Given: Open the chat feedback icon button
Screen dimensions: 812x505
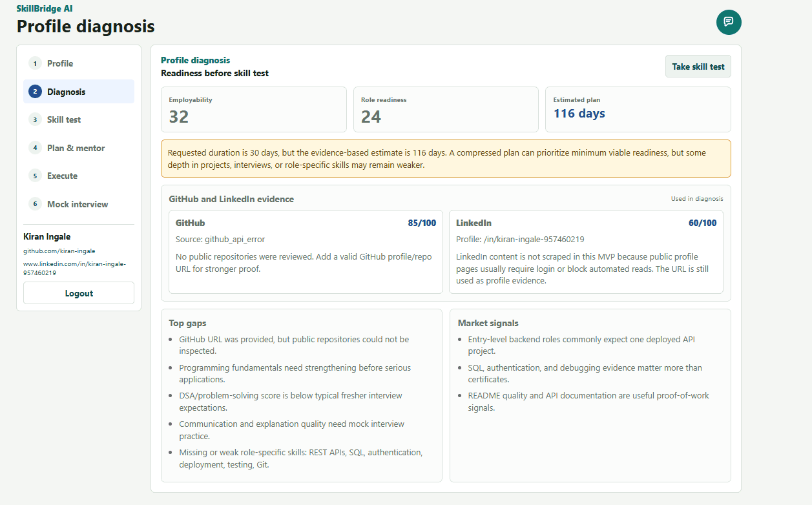Looking at the screenshot, I should (729, 22).
